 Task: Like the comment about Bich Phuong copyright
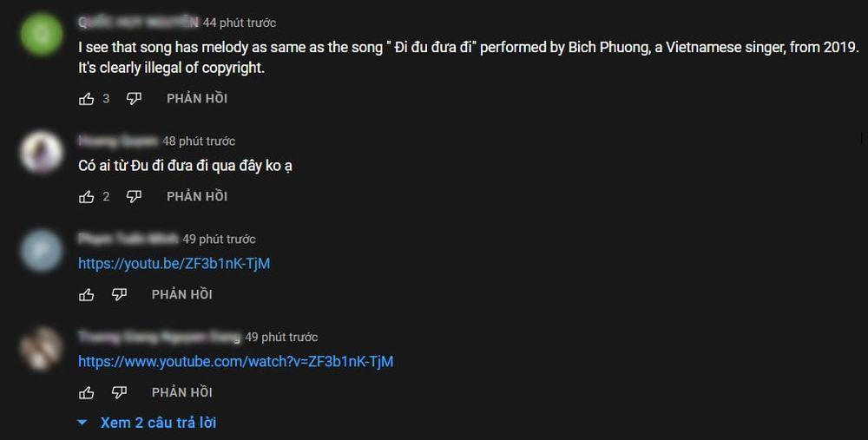point(87,99)
